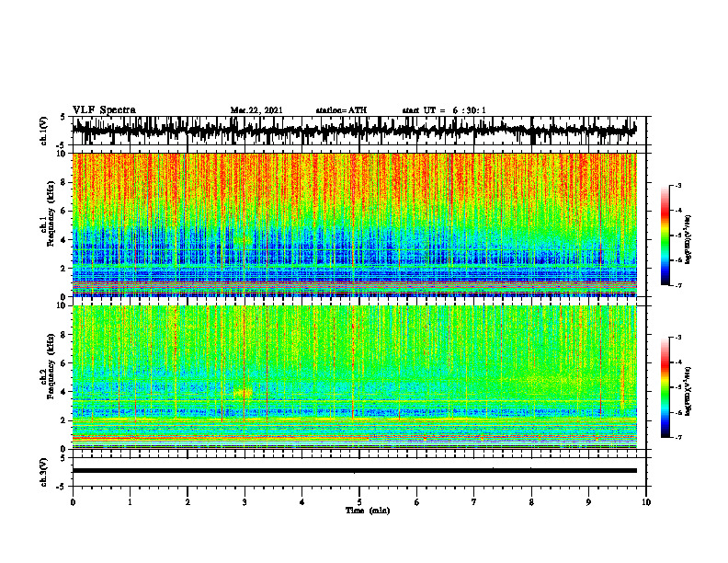Click the ch.3 flat black voltage trace
Viewport: 728px width, 563px height.
click(354, 471)
